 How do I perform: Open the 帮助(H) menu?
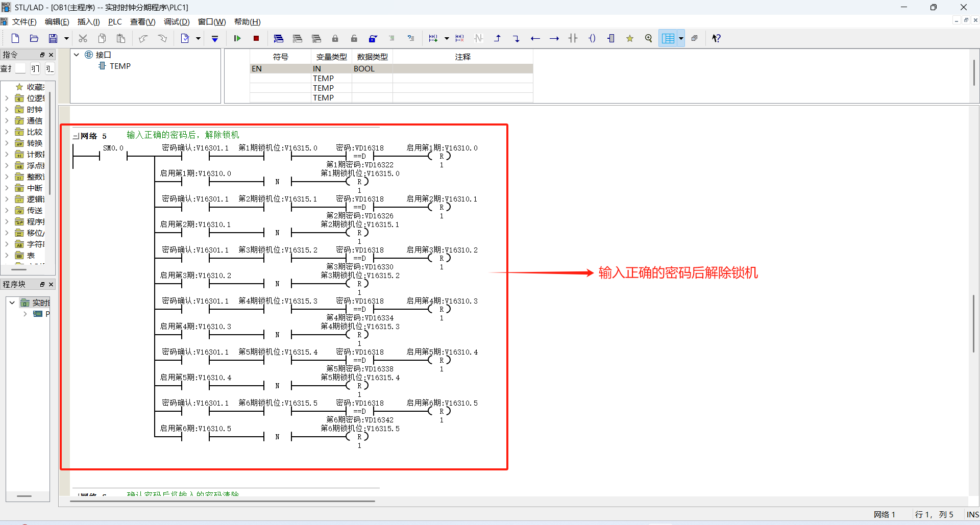(248, 21)
